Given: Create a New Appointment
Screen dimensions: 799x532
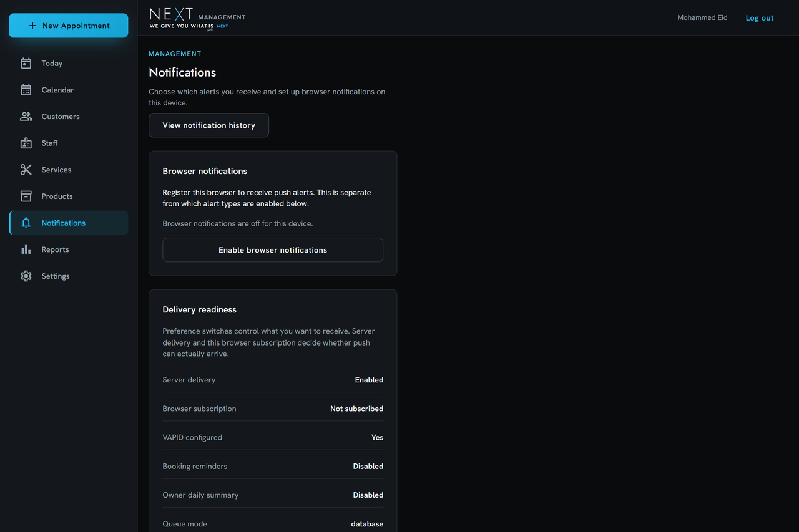Looking at the screenshot, I should point(69,26).
